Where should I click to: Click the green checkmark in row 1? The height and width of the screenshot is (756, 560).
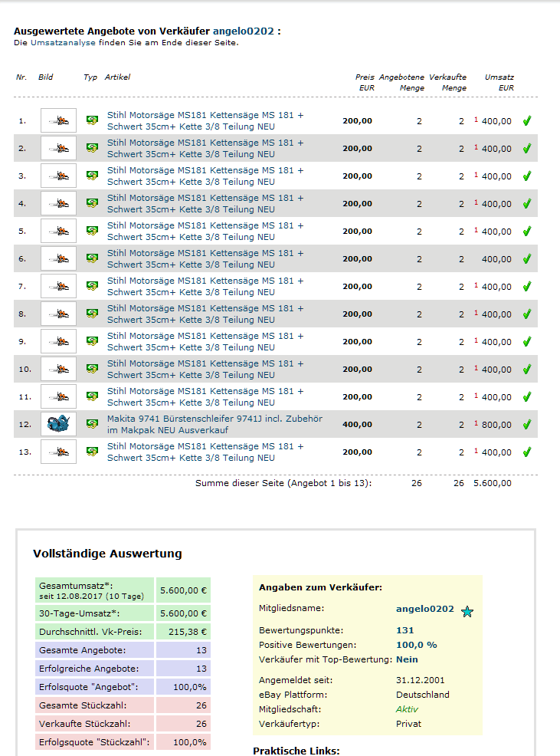[527, 120]
